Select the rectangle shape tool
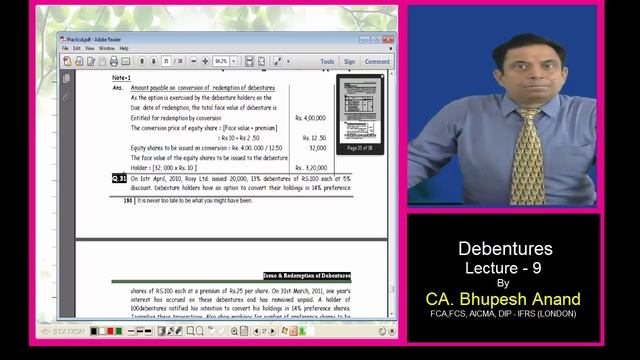This screenshot has height=360, width=640. click(x=190, y=331)
